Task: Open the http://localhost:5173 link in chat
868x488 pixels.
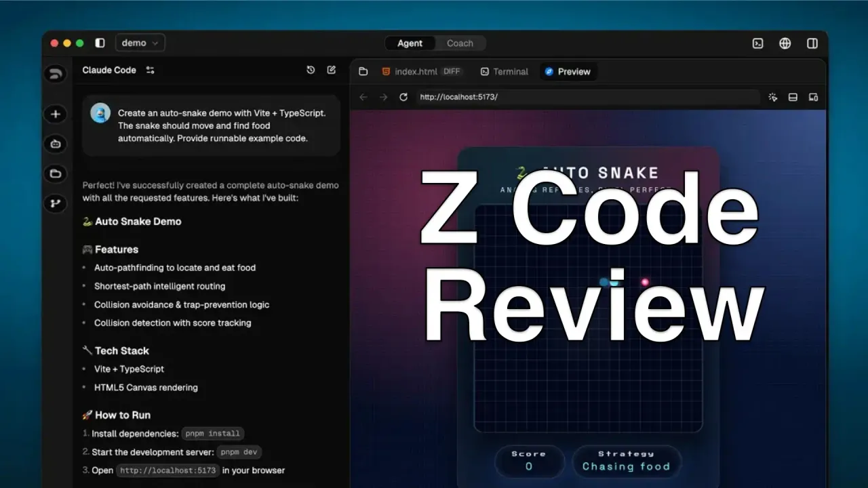Action: 167,470
